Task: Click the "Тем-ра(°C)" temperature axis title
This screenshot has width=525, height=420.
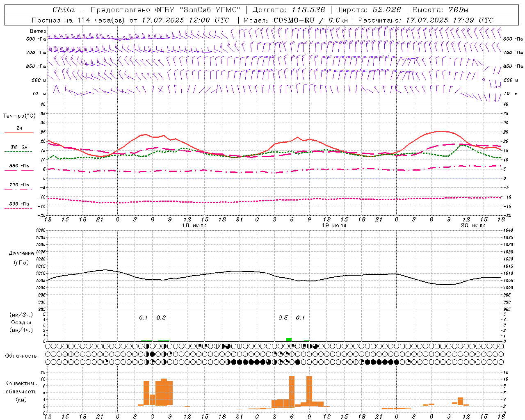Action: [19, 116]
